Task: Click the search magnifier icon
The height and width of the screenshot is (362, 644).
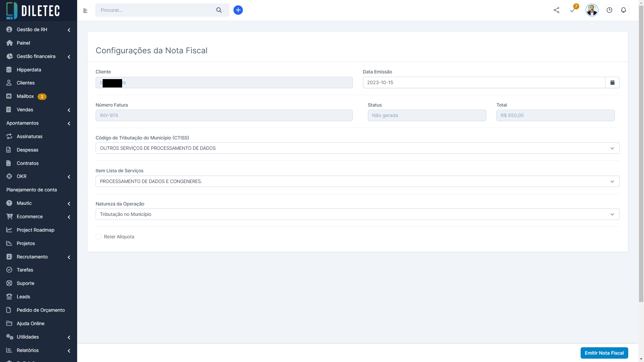Action: coord(219,10)
